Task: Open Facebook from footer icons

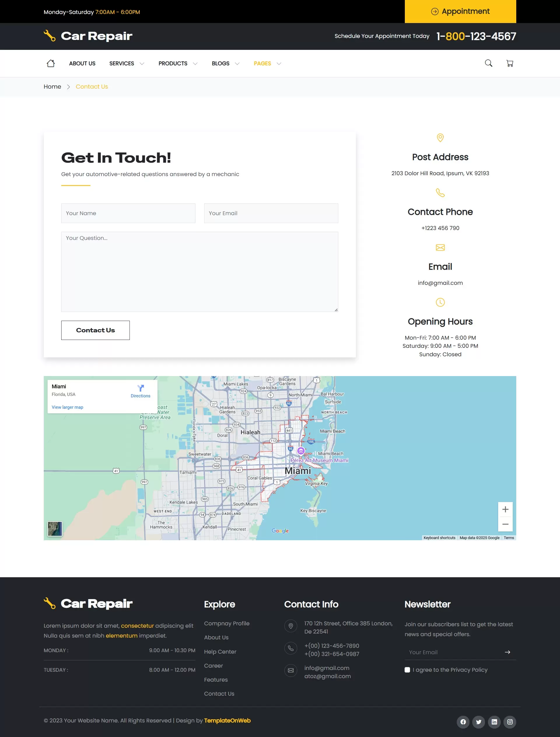Action: pos(463,722)
